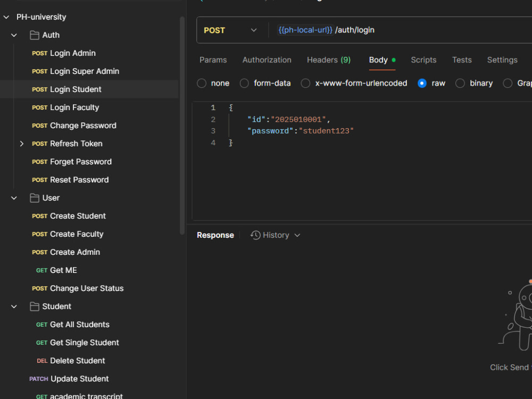This screenshot has width=532, height=399.
Task: Select the Login Admin POST request
Action: 71,53
